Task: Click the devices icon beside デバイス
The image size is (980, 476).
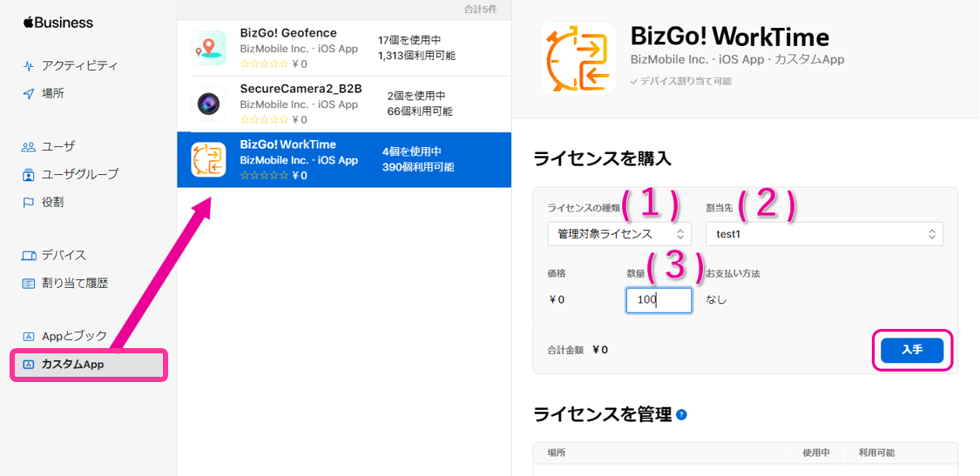Action: click(29, 256)
